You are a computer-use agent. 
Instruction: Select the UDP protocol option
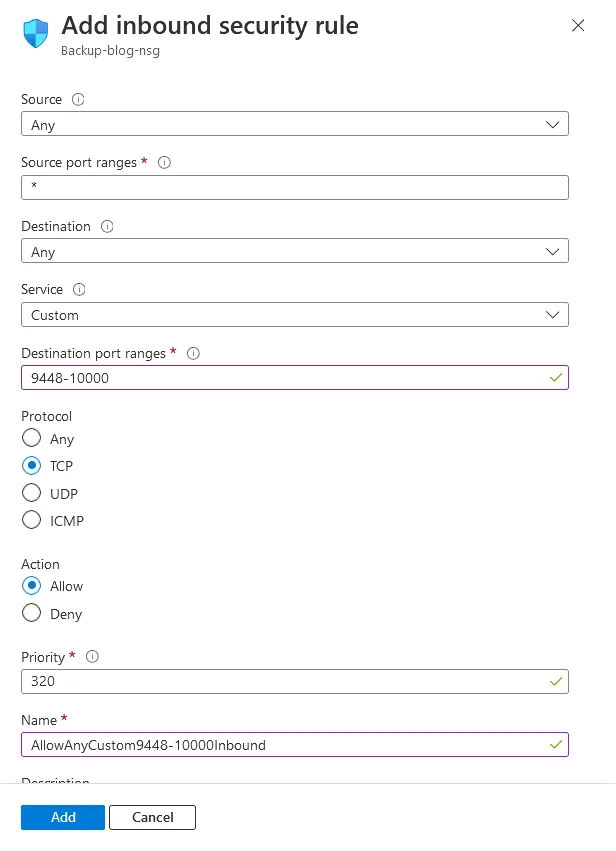click(32, 493)
